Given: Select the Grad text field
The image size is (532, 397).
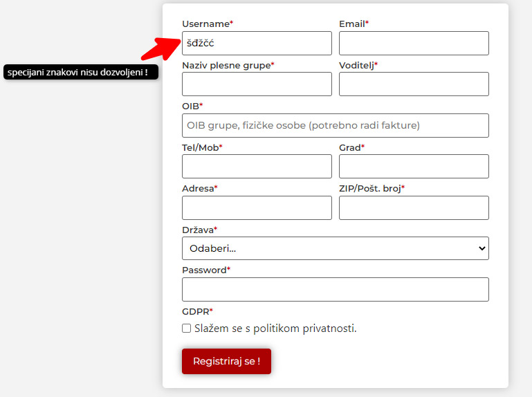Looking at the screenshot, I should [414, 167].
